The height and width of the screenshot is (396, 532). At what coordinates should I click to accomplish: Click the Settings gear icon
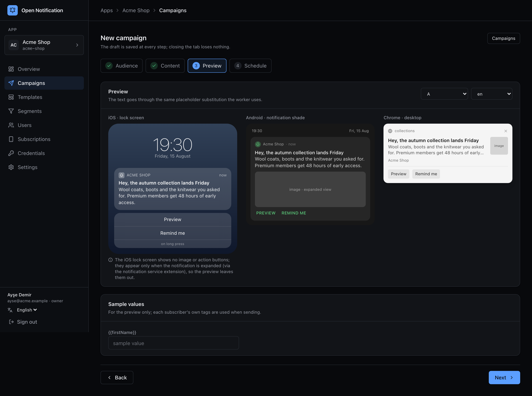point(11,167)
